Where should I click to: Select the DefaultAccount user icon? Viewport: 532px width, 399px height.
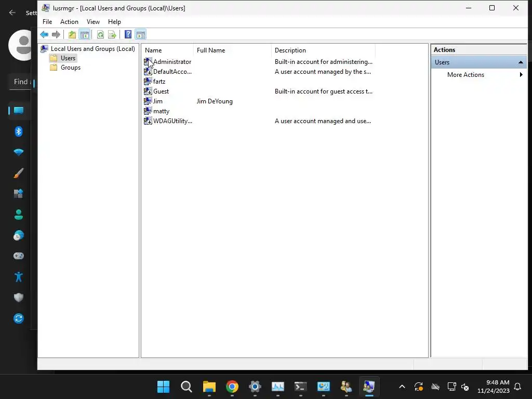click(x=148, y=72)
